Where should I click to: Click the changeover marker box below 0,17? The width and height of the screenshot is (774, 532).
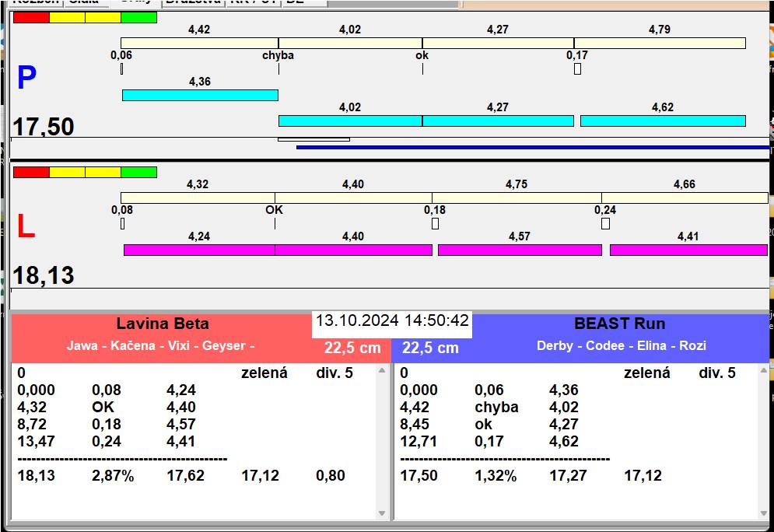[x=577, y=69]
